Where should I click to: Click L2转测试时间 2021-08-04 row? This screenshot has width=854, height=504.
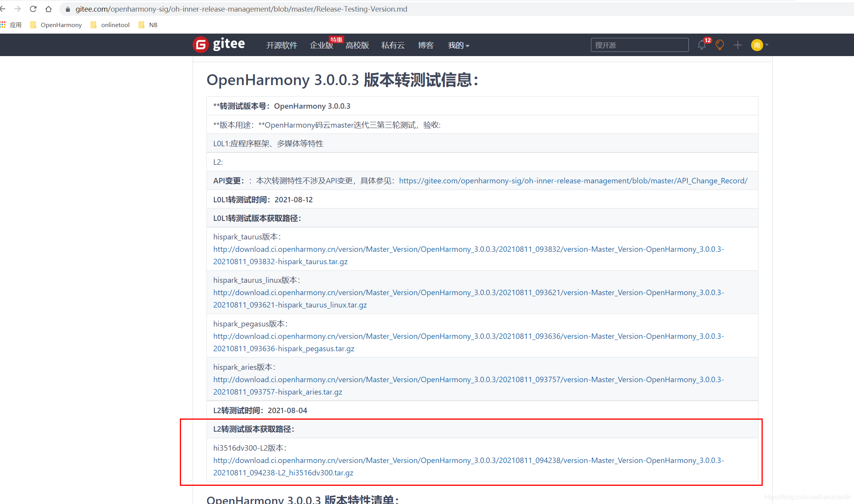point(482,410)
